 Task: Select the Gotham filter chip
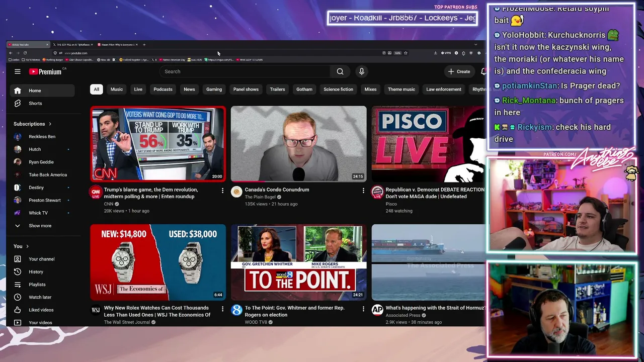click(304, 89)
